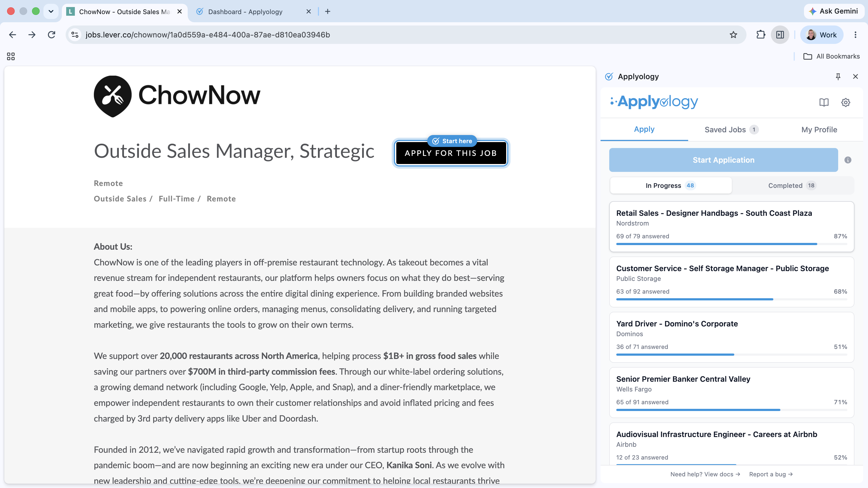Reload the ChowNow job page
Viewport: 868px width, 488px height.
tap(52, 35)
